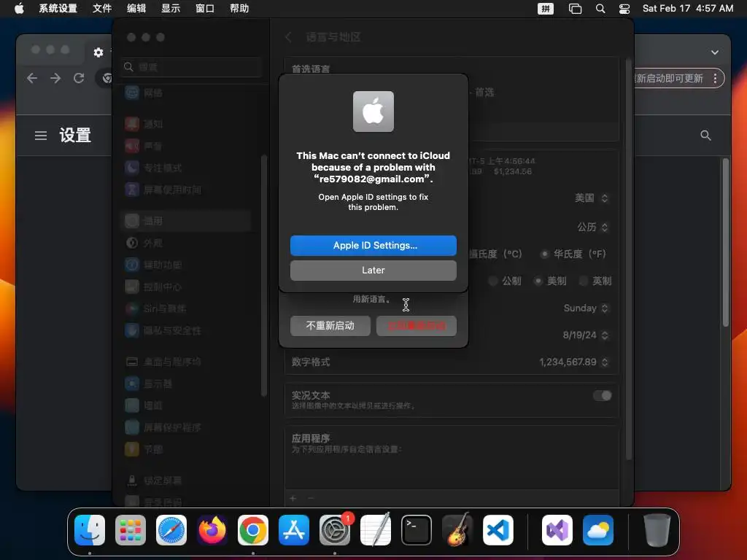
Task: Expand Chrome tab search chevron
Action: 715,52
